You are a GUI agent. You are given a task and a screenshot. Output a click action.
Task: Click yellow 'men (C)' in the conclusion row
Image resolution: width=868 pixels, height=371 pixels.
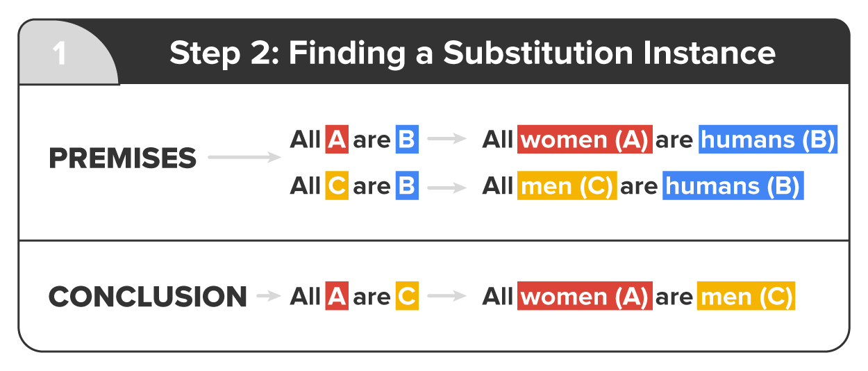coord(746,297)
